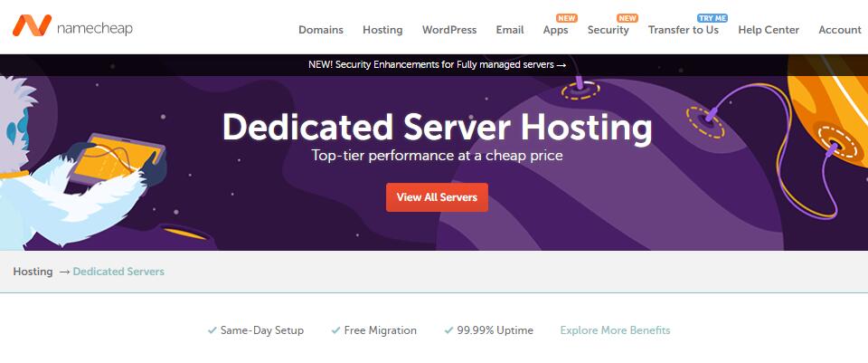Open the Apps menu
The image size is (868, 363).
tap(556, 30)
